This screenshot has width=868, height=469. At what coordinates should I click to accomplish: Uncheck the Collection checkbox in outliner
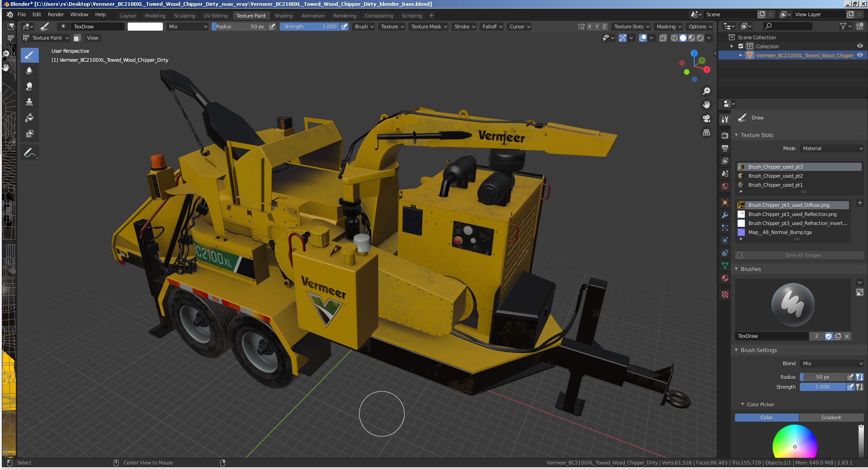tap(741, 46)
